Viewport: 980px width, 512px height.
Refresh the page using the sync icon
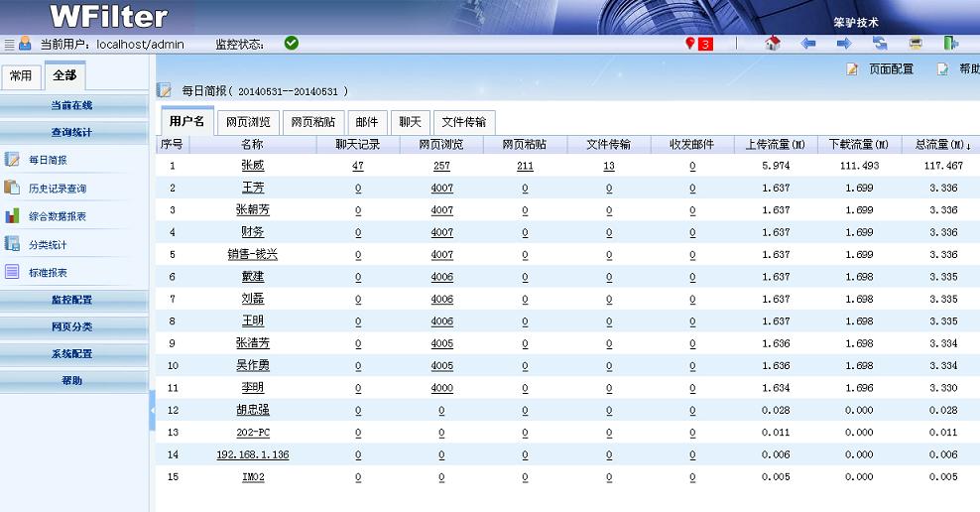[880, 44]
